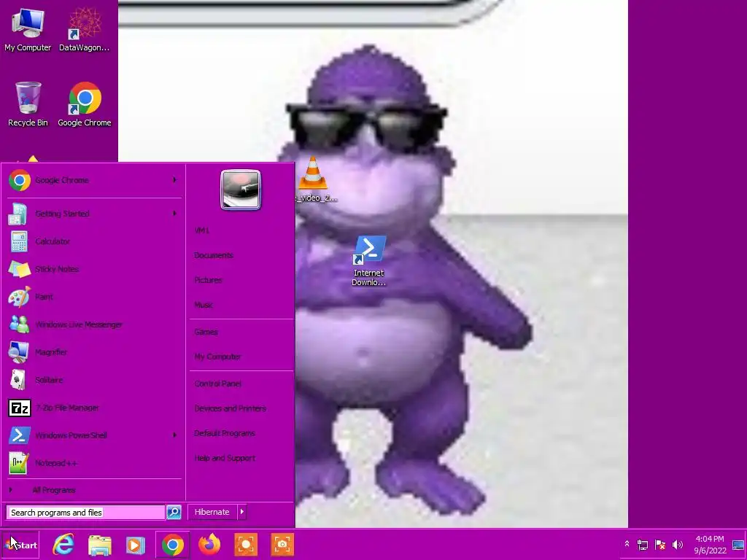747x560 pixels.
Task: Open Internet Explorer from the taskbar
Action: pyautogui.click(x=63, y=545)
